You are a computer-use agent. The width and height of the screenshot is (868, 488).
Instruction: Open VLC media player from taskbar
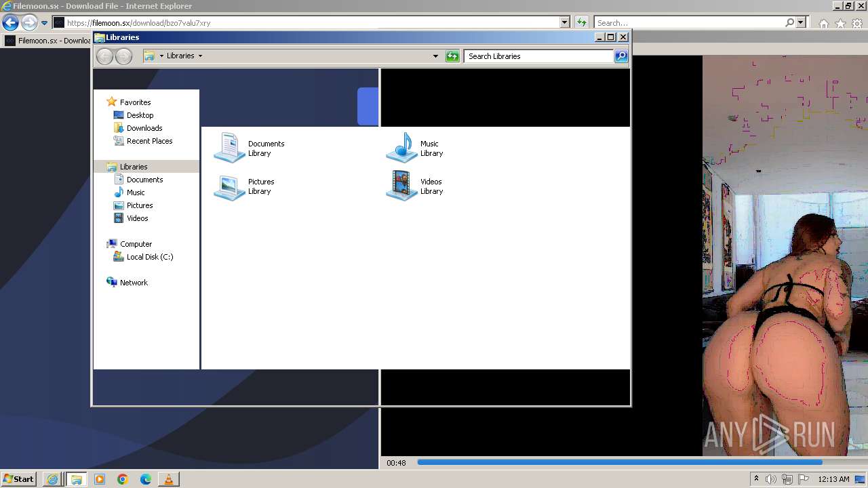[x=169, y=479]
